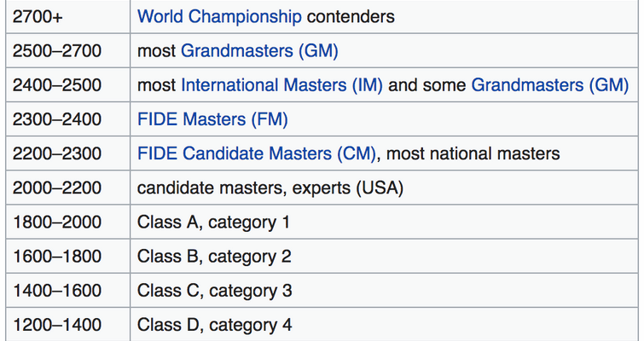Select the "Class B, category 2" cell
This screenshot has height=341, width=644.
pos(214,257)
